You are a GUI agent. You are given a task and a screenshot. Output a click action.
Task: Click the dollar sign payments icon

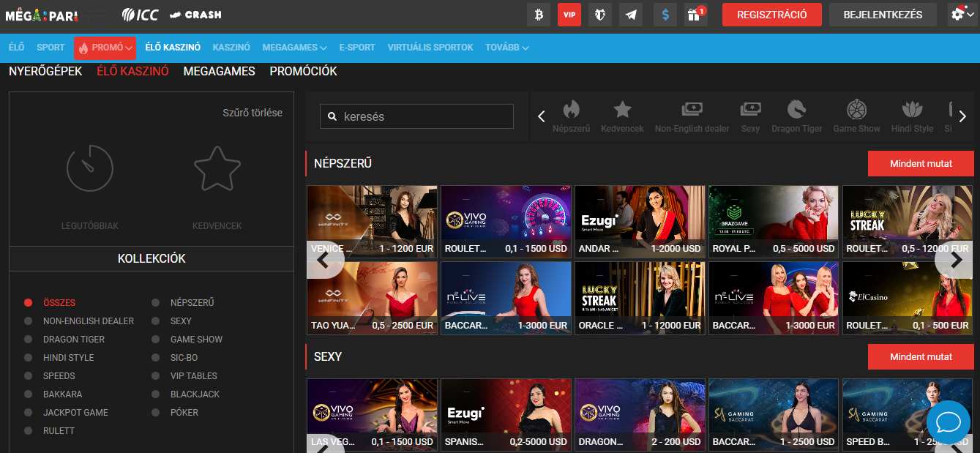coord(665,15)
